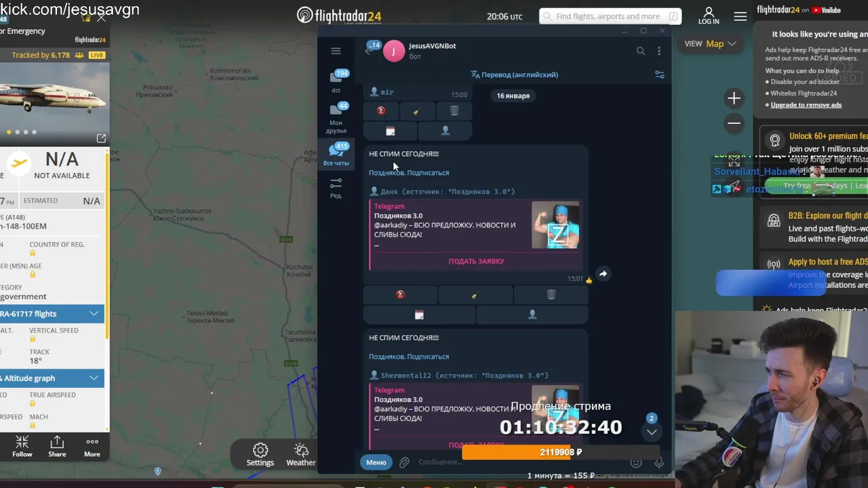Open Telegram hamburger main menu
This screenshot has width=868, height=488.
[336, 51]
